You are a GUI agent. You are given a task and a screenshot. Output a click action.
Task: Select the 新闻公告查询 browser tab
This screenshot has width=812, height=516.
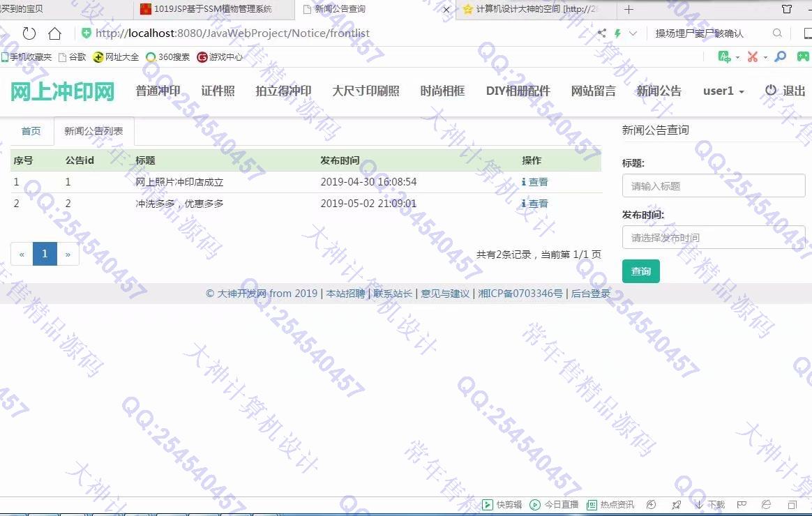tap(375, 9)
